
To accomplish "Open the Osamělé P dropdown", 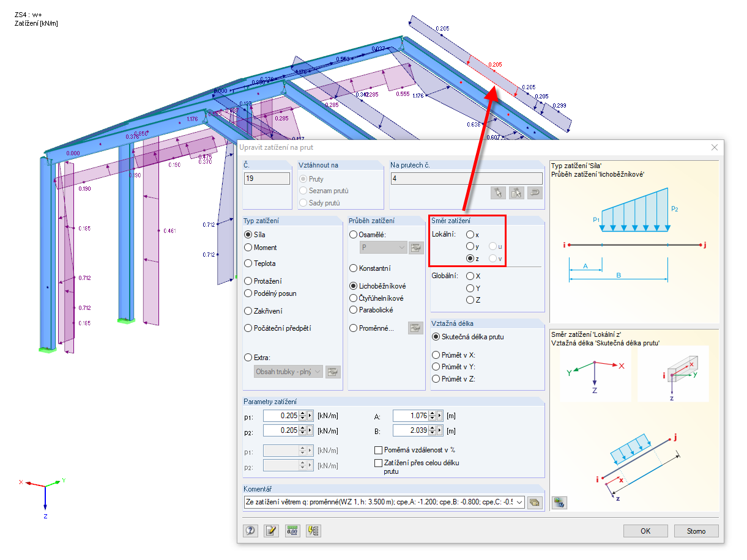I will (x=384, y=248).
